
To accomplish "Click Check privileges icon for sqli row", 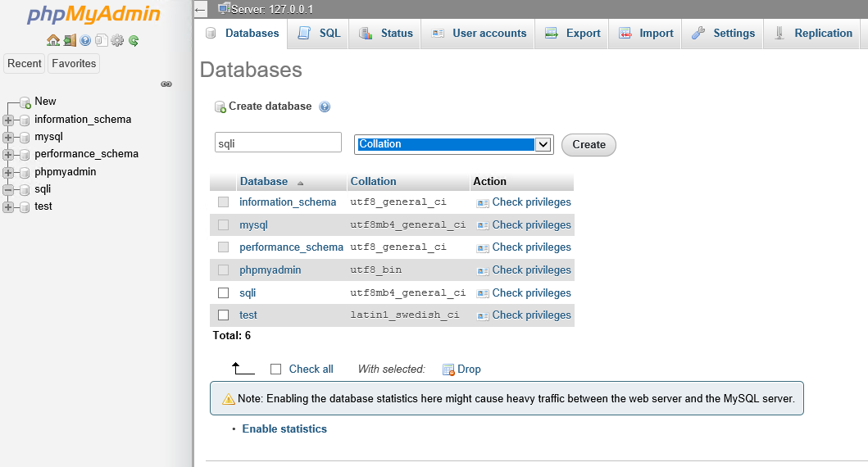I will 483,293.
